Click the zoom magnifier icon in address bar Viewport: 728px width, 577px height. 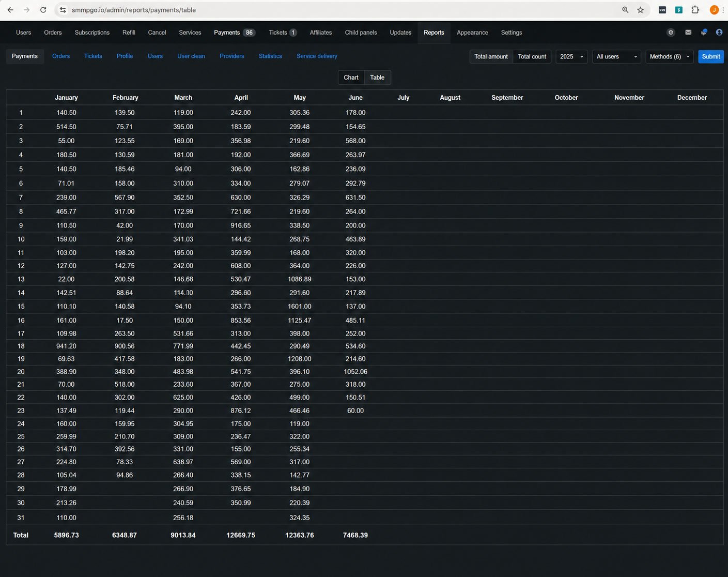[x=625, y=10]
